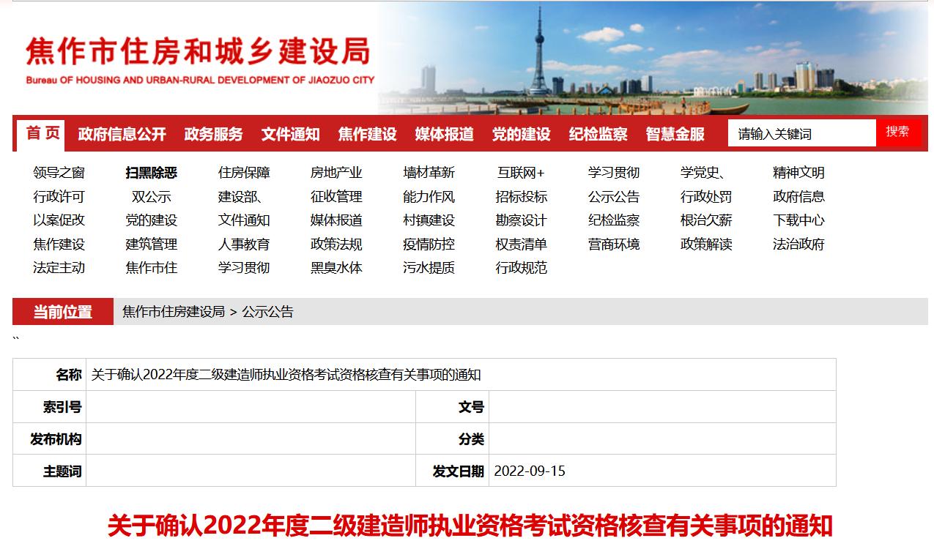Select the 法定主动 link
934x560 pixels.
(59, 268)
